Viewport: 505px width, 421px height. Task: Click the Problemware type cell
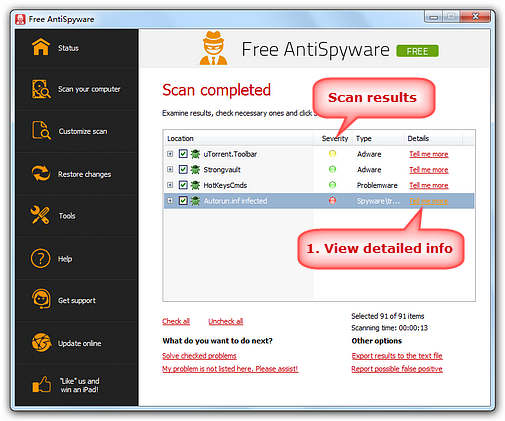[377, 185]
